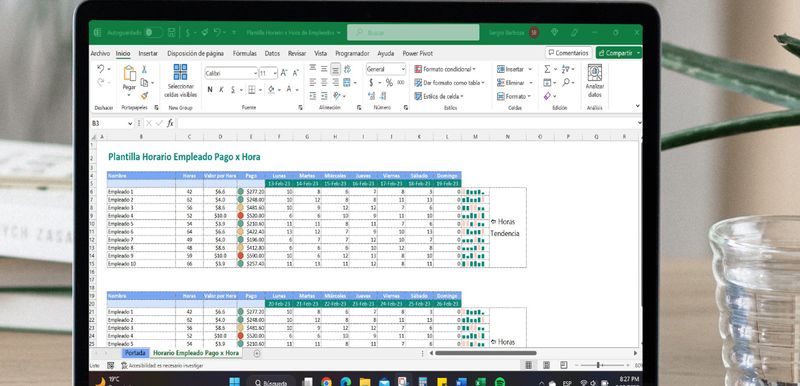Image resolution: width=800 pixels, height=386 pixels.
Task: Click the Find and select magnifier icon
Action: click(x=565, y=82)
